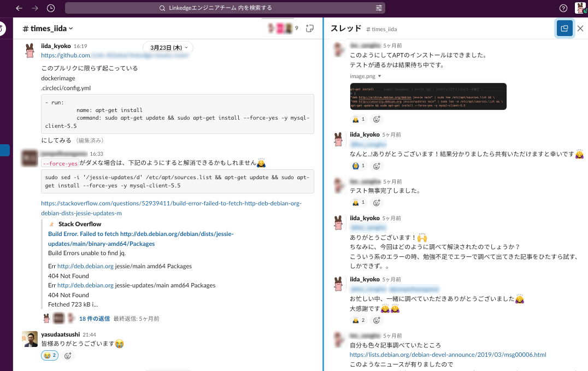Add reaction to yasudaatsushi's message
The image size is (588, 371).
click(68, 356)
